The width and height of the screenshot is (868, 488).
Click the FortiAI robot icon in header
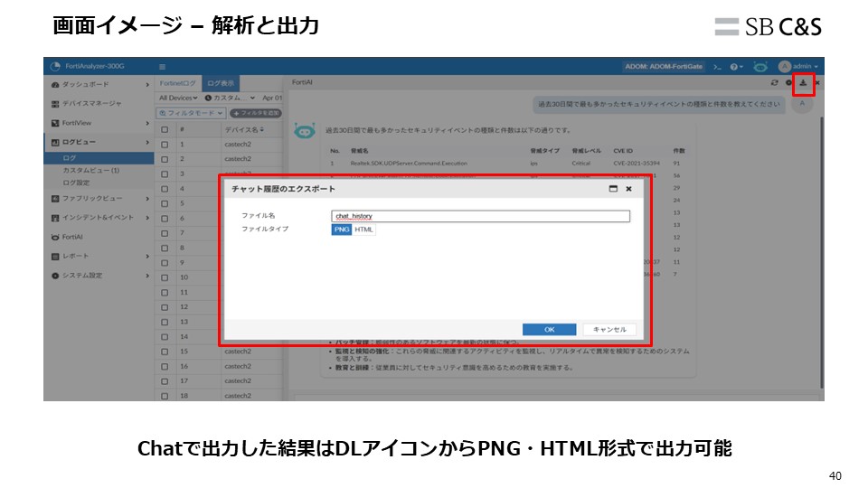(x=760, y=67)
